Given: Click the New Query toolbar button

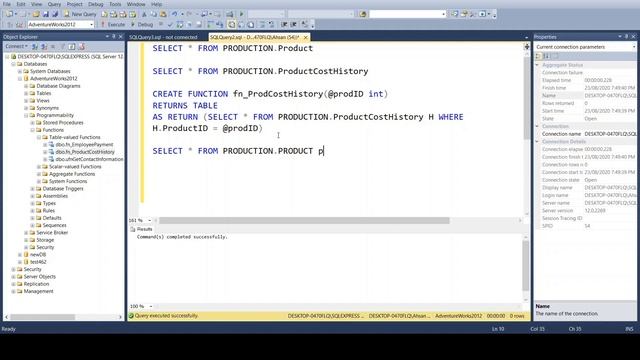Looking at the screenshot, I should coord(80,14).
